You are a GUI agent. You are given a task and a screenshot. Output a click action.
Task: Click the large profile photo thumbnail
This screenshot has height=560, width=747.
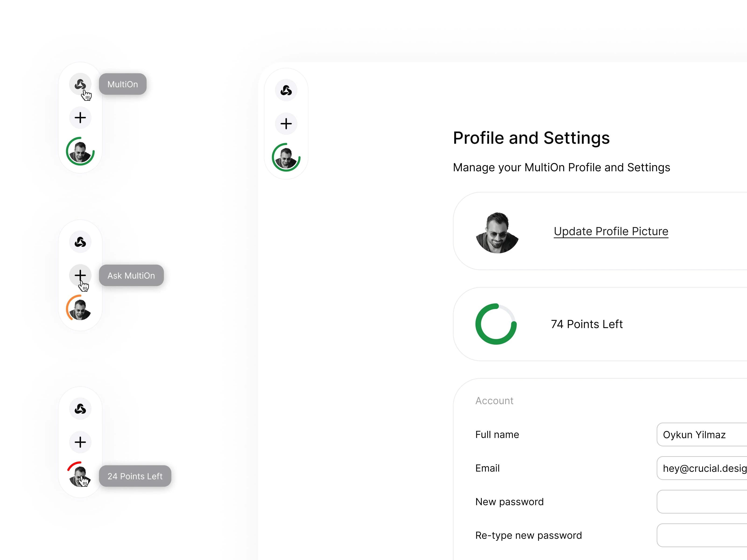497,232
